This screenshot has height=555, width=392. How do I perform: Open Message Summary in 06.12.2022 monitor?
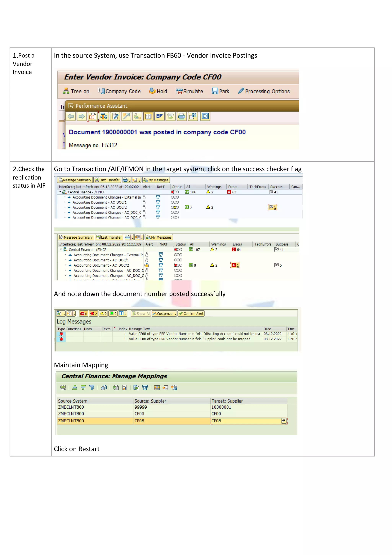75,180
